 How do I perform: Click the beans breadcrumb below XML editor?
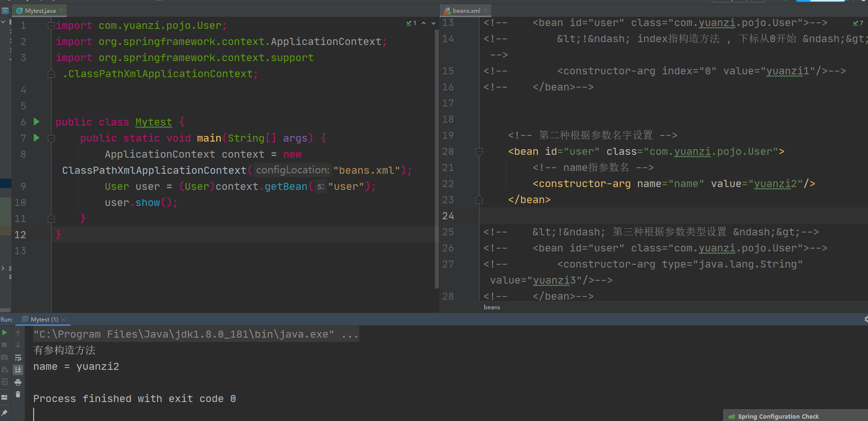[x=492, y=307]
